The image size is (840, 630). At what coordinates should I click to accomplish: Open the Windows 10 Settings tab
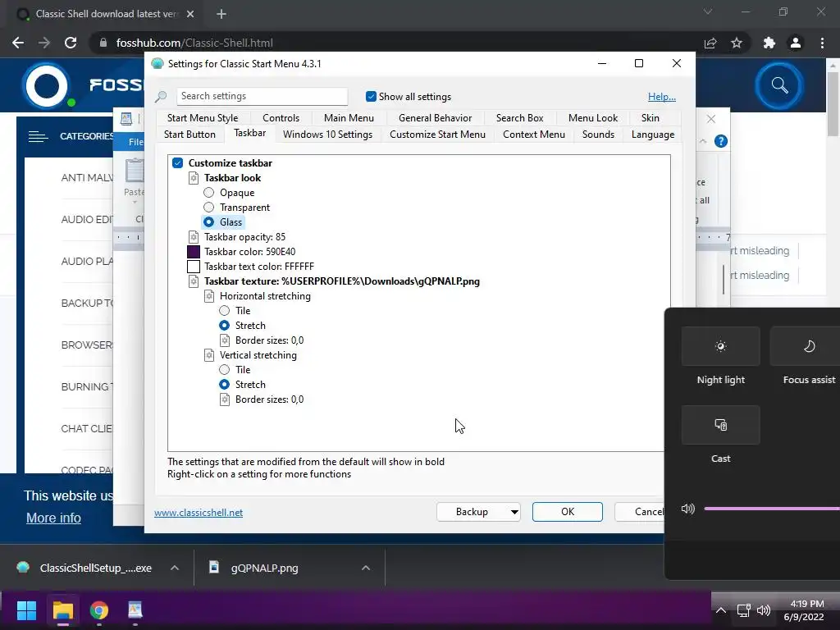coord(327,135)
